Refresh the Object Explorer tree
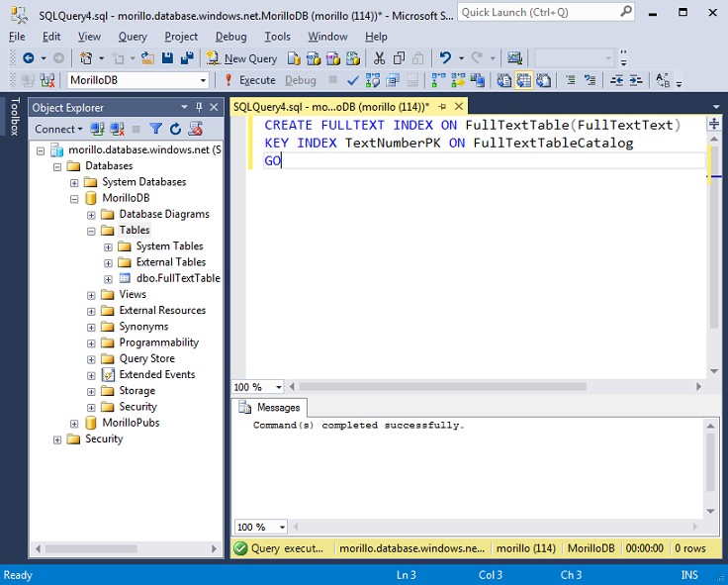This screenshot has height=585, width=728. [x=175, y=129]
